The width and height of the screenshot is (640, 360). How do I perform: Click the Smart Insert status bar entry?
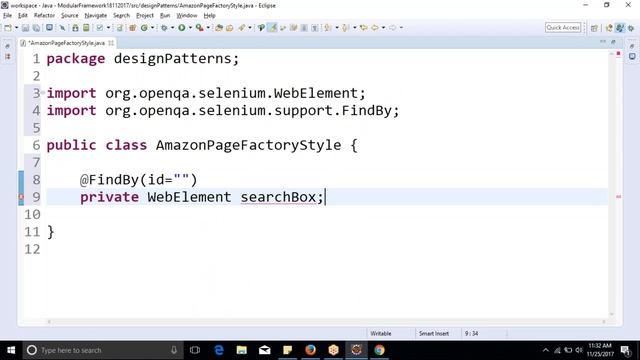(x=434, y=333)
